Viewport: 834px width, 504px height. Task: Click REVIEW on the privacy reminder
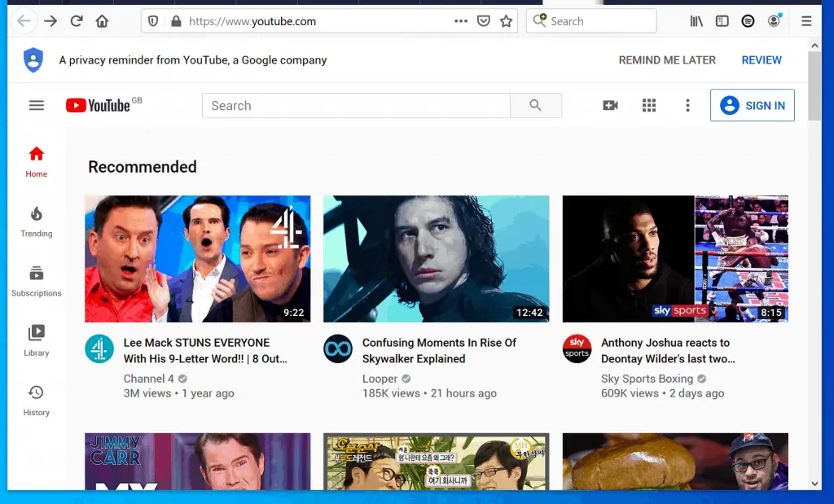(761, 60)
